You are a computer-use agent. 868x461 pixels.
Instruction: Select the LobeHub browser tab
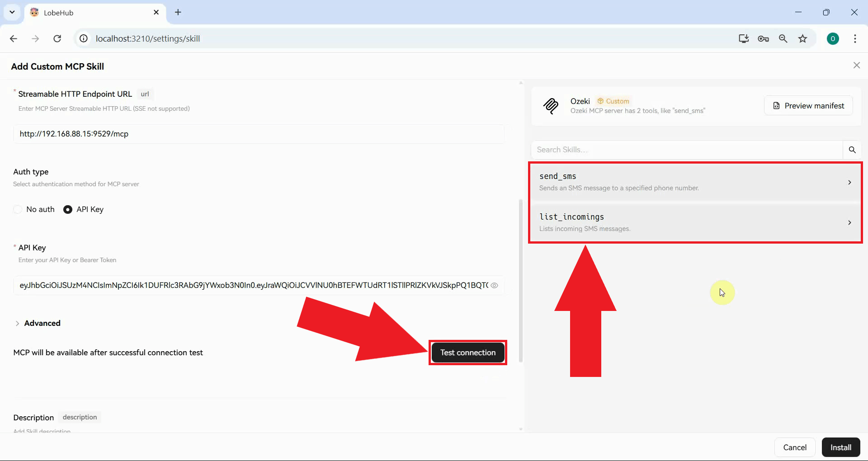95,13
